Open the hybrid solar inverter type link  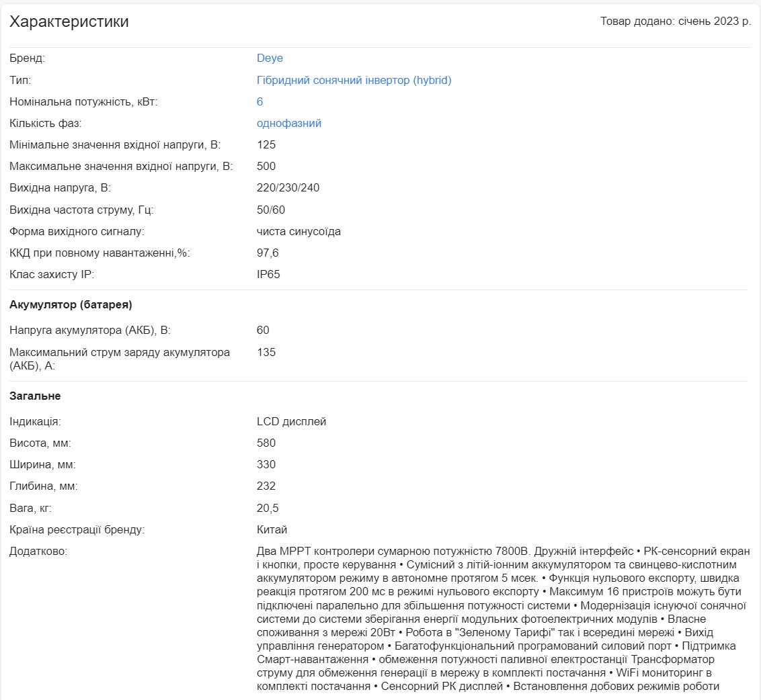[x=354, y=80]
